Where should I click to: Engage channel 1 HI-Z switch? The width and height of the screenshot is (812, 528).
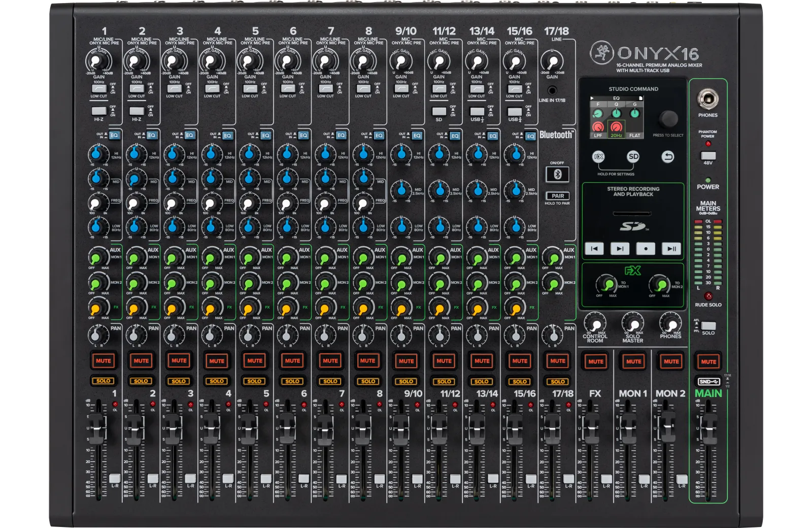coord(98,111)
